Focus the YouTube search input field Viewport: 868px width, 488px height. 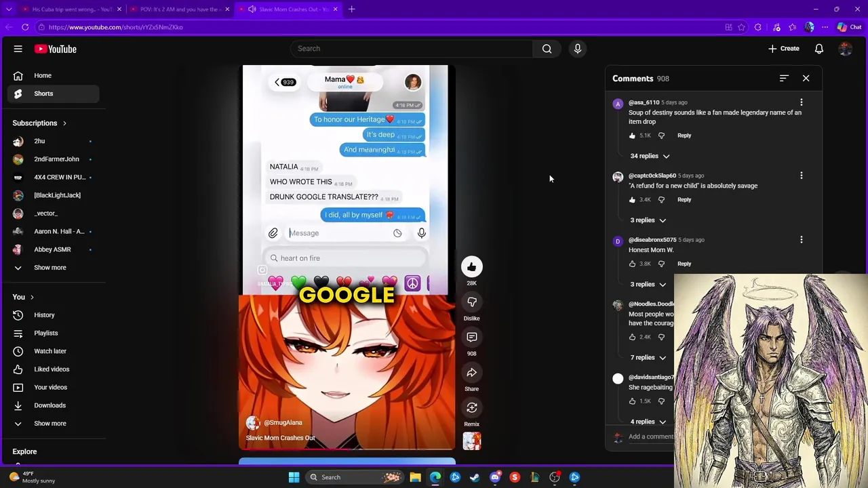tap(412, 49)
